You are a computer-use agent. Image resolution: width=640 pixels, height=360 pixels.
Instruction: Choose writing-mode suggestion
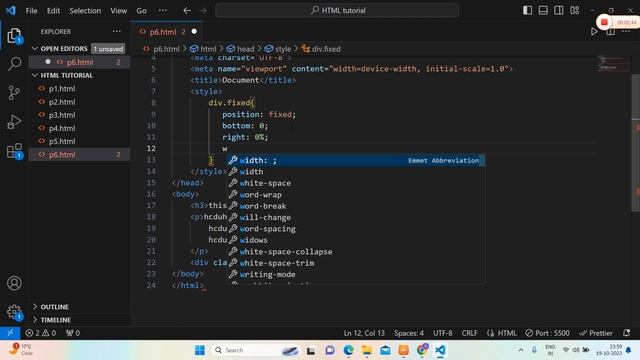pyautogui.click(x=356, y=274)
